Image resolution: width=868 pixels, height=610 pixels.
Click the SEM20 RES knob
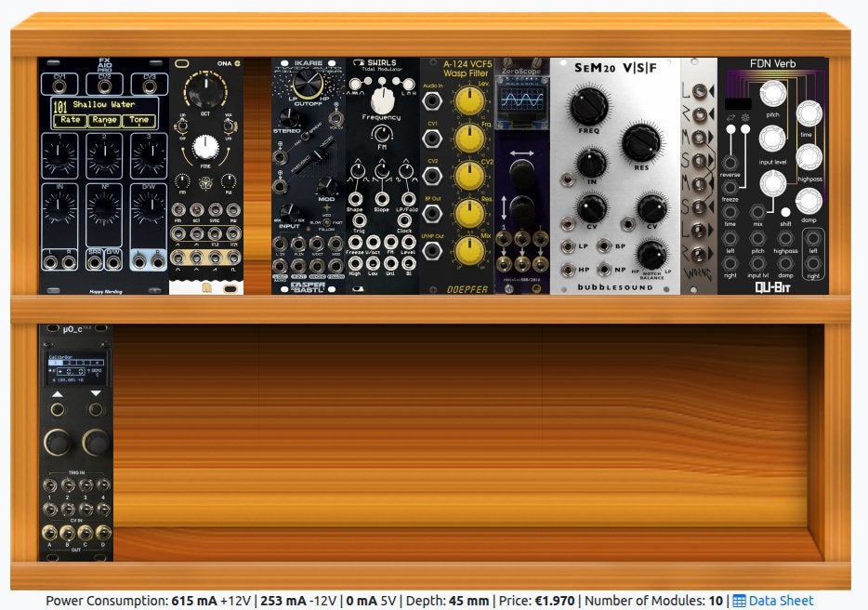(641, 142)
